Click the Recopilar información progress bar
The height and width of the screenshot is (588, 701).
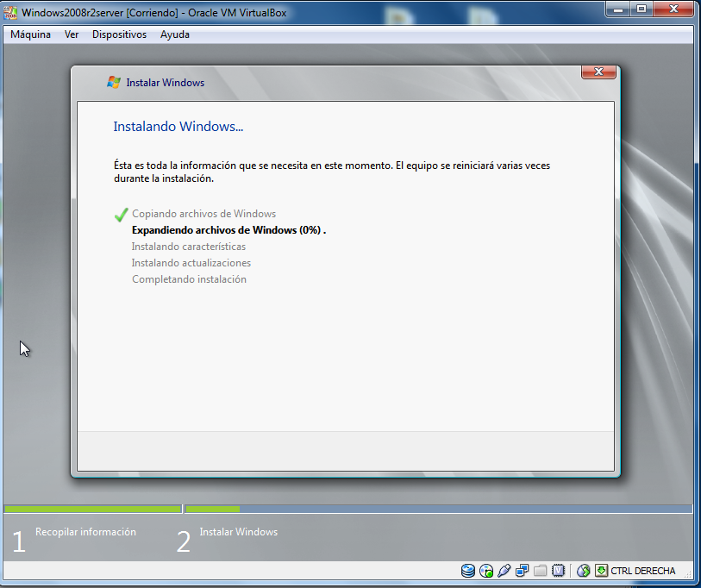click(x=92, y=509)
